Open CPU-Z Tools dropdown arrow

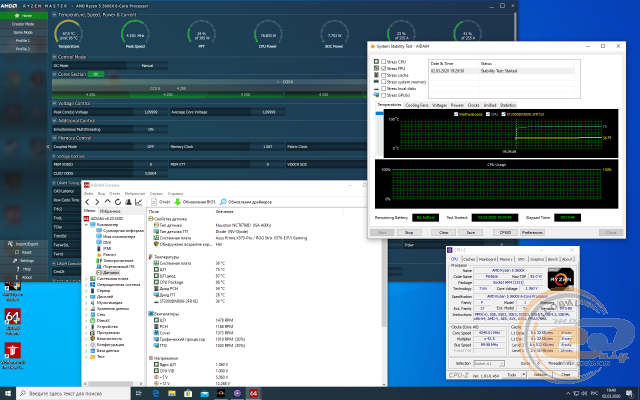tap(523, 375)
